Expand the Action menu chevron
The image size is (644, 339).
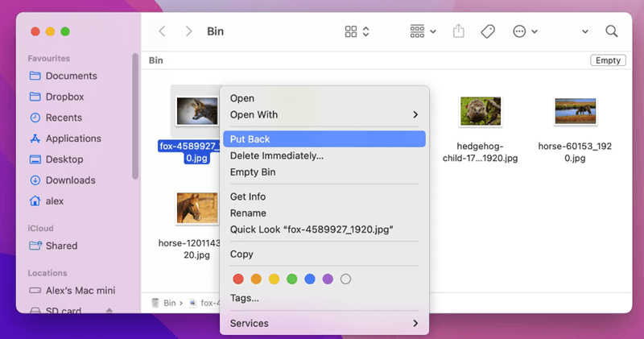coord(535,31)
